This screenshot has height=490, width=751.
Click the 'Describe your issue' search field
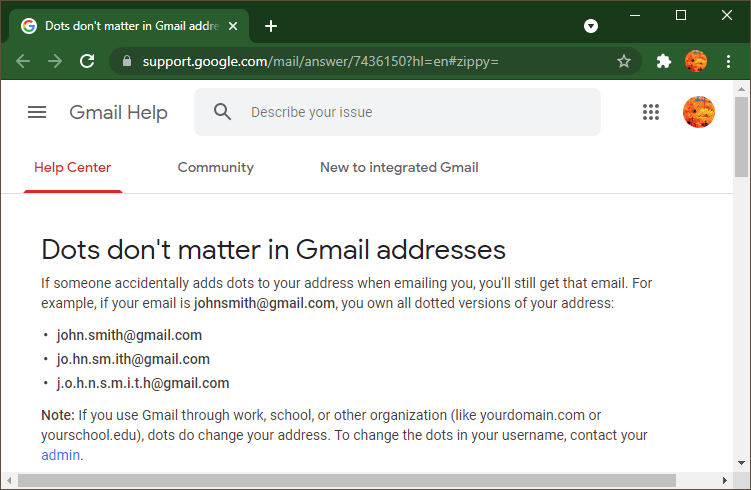pos(398,112)
